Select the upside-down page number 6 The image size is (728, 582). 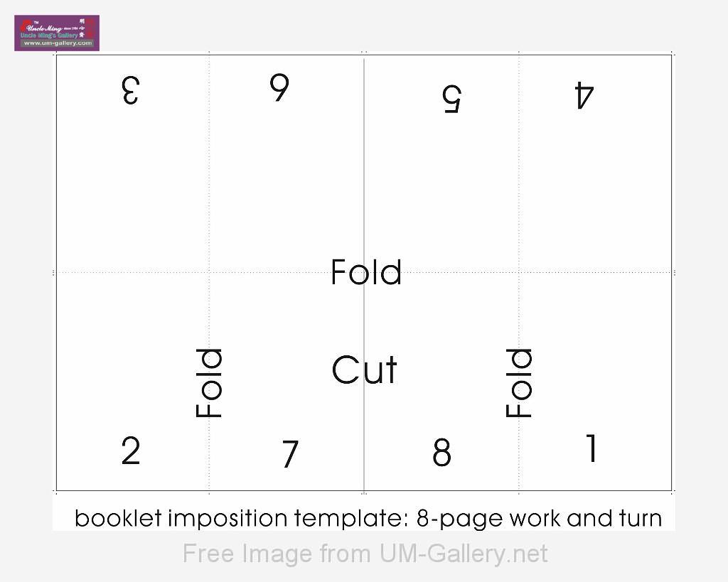coord(280,87)
